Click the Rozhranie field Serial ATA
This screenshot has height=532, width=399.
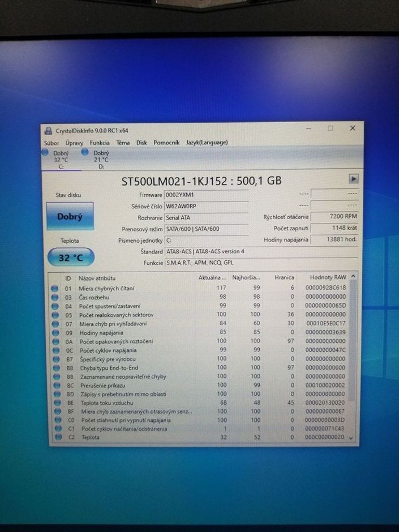pos(206,218)
